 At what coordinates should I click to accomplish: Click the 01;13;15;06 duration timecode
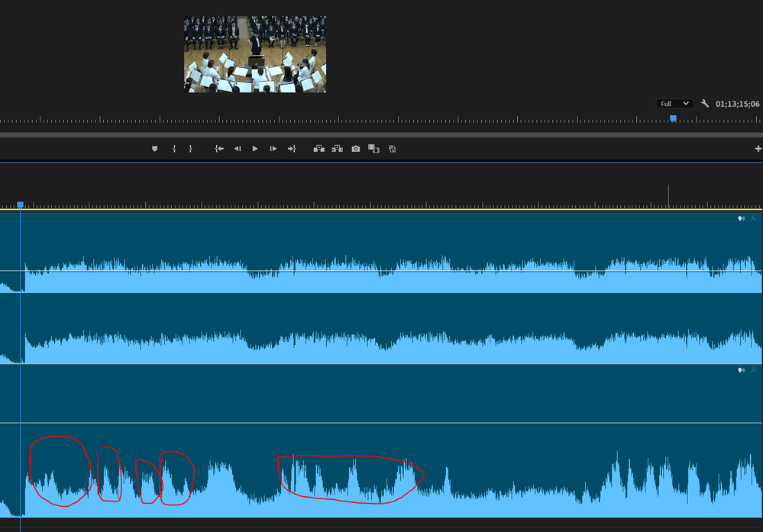(737, 104)
